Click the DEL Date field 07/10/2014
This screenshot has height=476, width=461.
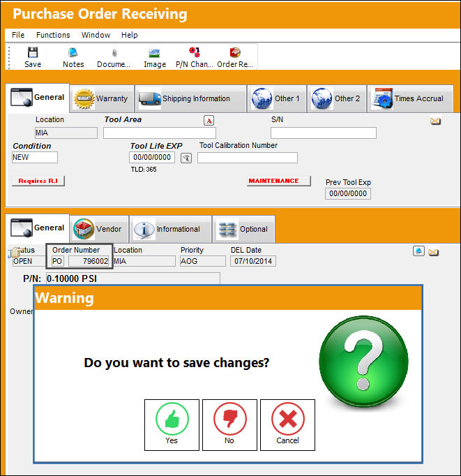[253, 261]
